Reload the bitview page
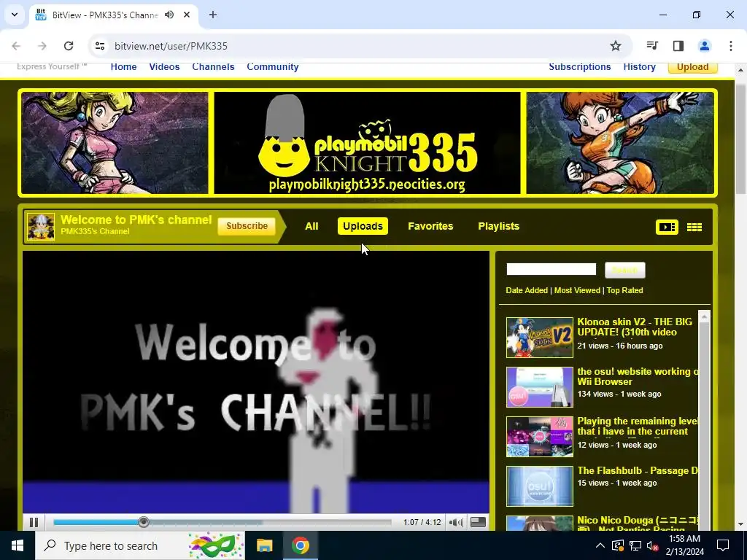The width and height of the screenshot is (747, 560). [69, 46]
